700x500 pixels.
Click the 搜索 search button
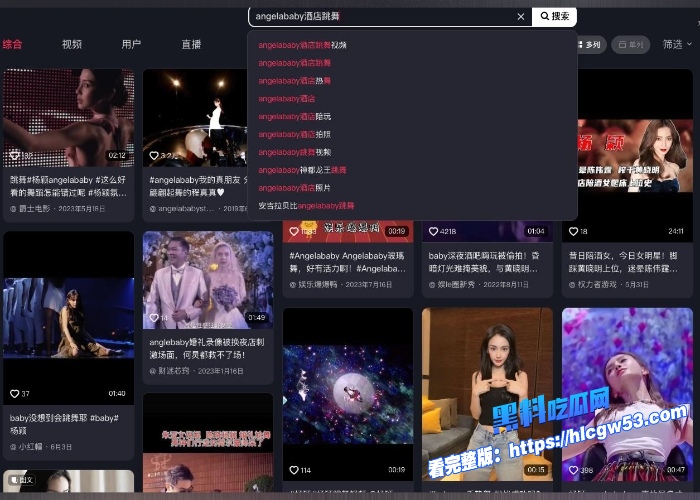pos(554,17)
